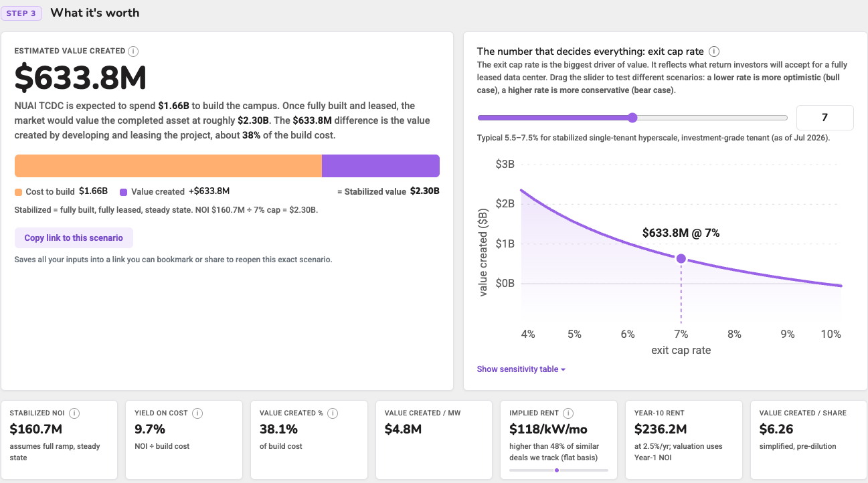This screenshot has width=868, height=483.
Task: Click info icon beside Estimated Value Created
Action: point(133,51)
